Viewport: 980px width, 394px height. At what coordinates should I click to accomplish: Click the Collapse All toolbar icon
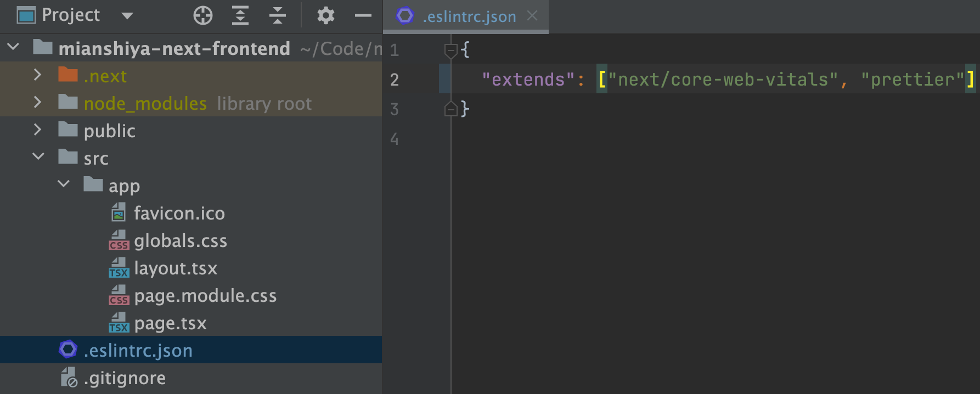pyautogui.click(x=278, y=15)
